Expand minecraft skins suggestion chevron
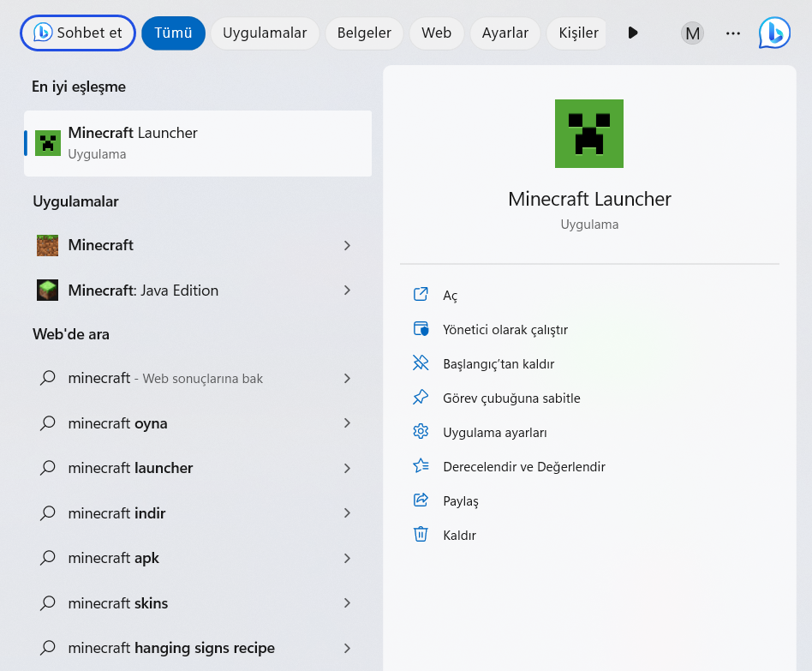 348,602
